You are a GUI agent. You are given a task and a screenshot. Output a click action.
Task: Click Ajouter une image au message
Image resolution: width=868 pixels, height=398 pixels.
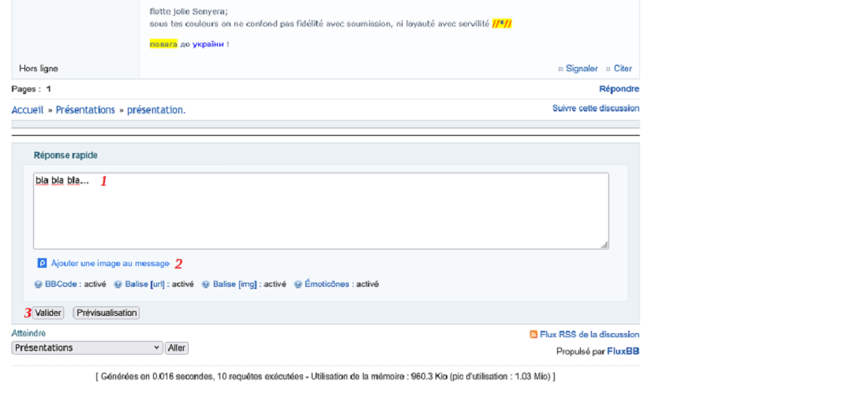pyautogui.click(x=110, y=263)
